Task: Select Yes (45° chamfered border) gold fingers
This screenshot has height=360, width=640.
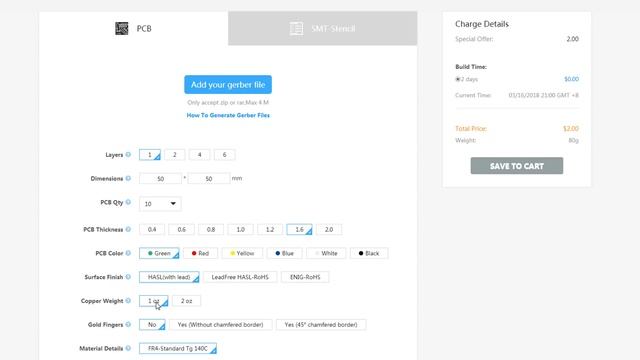Action: 321,324
